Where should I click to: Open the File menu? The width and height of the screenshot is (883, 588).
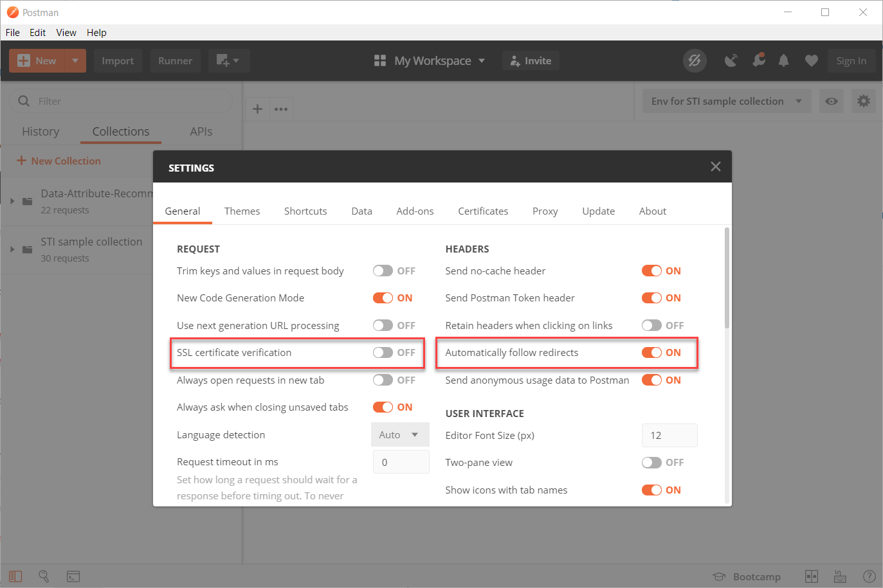coord(13,32)
